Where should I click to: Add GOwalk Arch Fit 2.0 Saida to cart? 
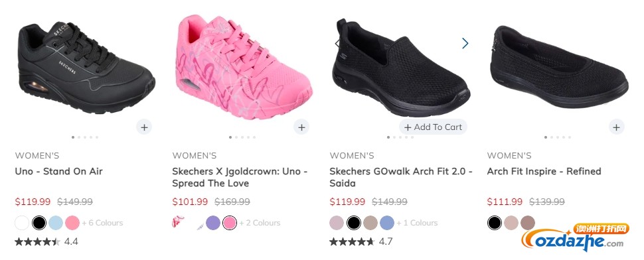pos(433,127)
